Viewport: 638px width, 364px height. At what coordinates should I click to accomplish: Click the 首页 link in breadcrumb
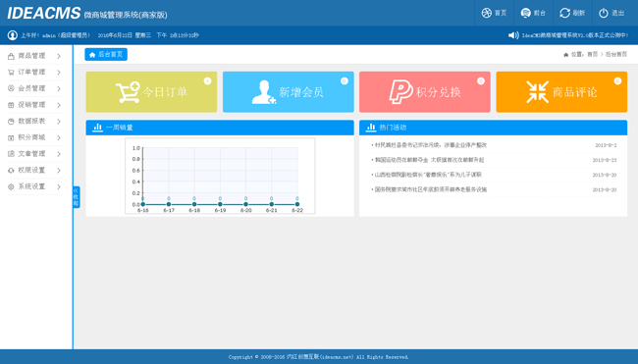(593, 54)
